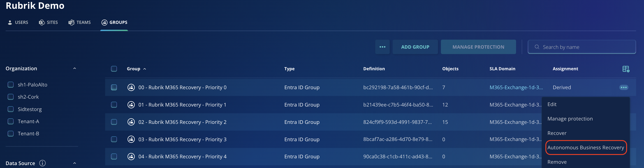Screen dimensions: 644x168
Task: Open the M365-Exchange SLA domain link
Action: (x=516, y=87)
